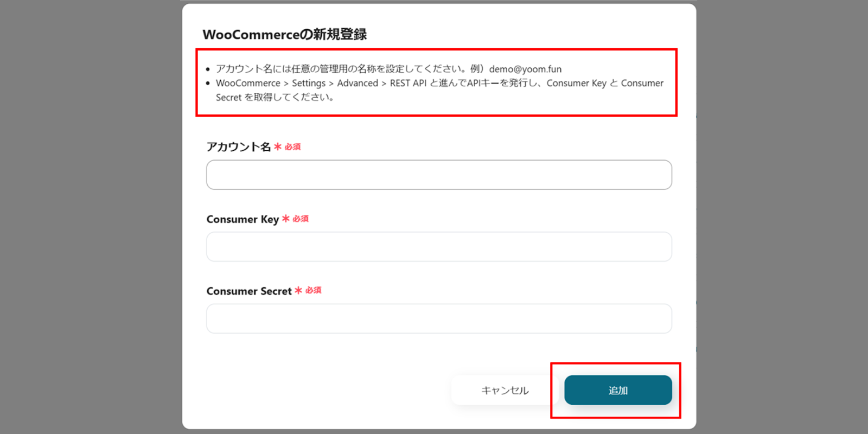Screen dimensions: 868x434
Task: Click the 追加 button
Action: (x=618, y=390)
